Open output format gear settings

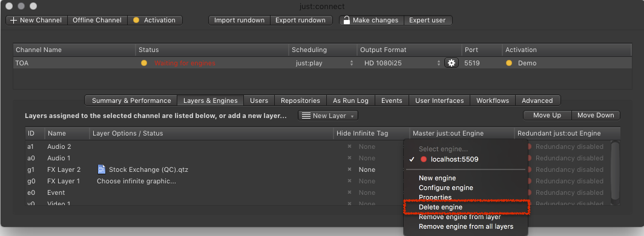click(x=452, y=63)
